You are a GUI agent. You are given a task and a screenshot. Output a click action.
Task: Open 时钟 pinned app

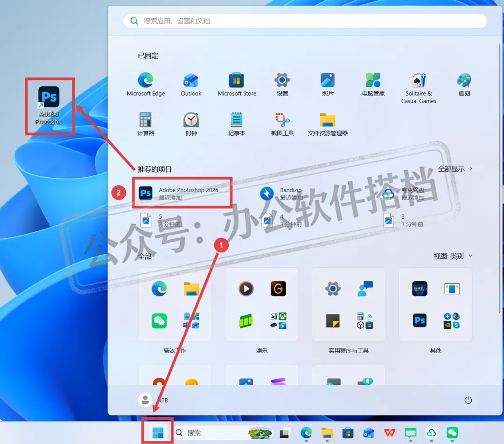click(x=191, y=124)
